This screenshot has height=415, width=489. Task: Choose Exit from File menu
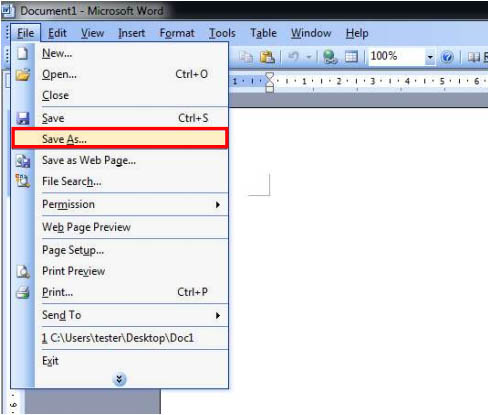(120, 361)
